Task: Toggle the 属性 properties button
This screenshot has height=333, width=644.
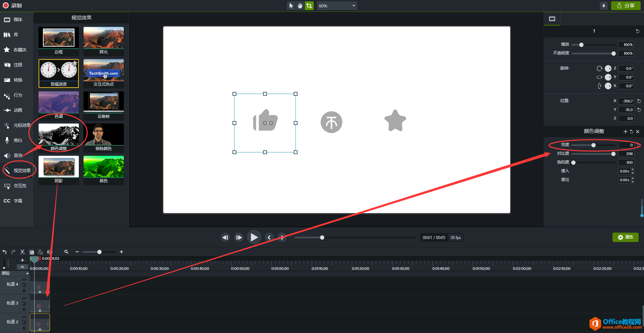Action: pyautogui.click(x=625, y=237)
